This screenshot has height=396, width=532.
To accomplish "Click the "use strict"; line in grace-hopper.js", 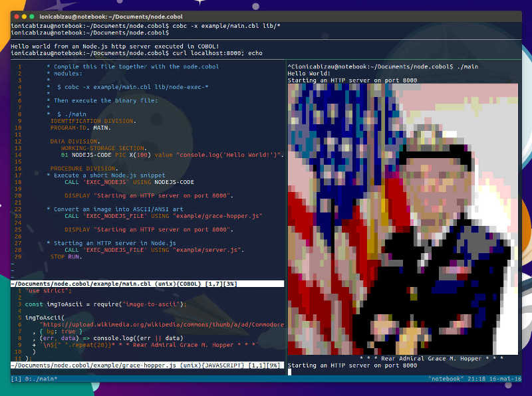I will (x=48, y=290).
